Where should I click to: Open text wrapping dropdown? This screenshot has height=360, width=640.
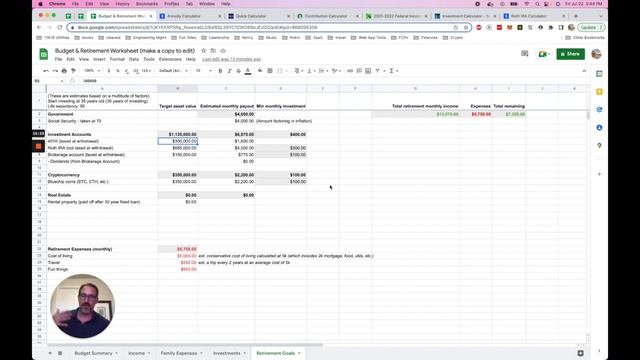pyautogui.click(x=323, y=71)
